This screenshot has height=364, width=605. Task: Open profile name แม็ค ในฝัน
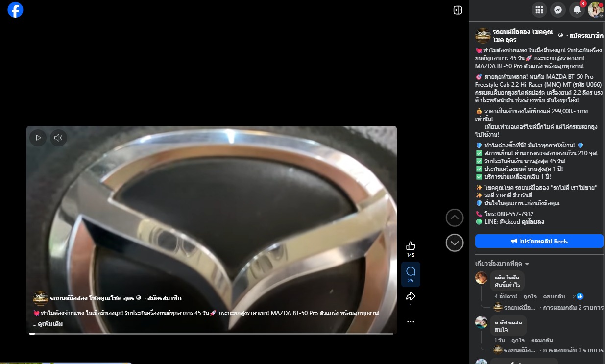(507, 277)
